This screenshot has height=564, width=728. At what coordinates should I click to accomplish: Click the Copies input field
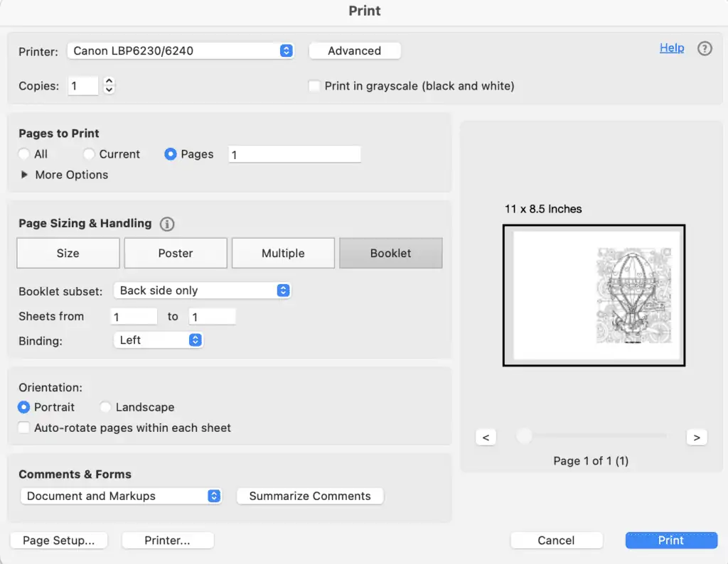click(83, 86)
